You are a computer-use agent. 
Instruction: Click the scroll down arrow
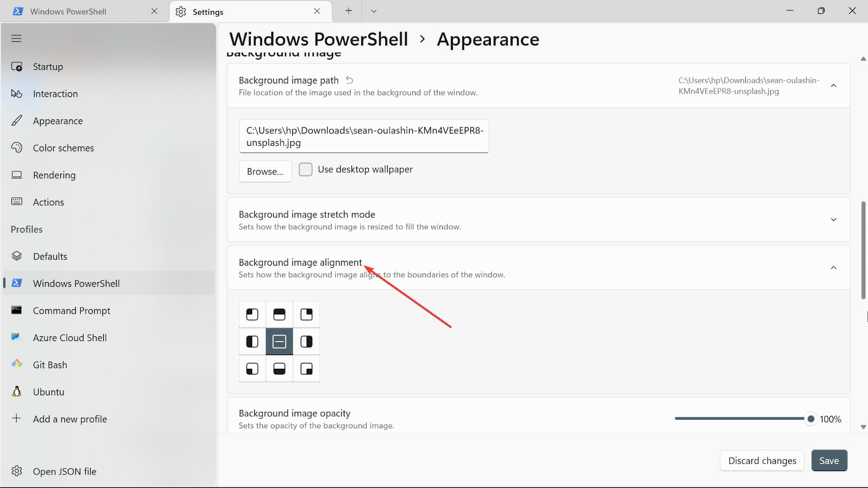pyautogui.click(x=863, y=427)
